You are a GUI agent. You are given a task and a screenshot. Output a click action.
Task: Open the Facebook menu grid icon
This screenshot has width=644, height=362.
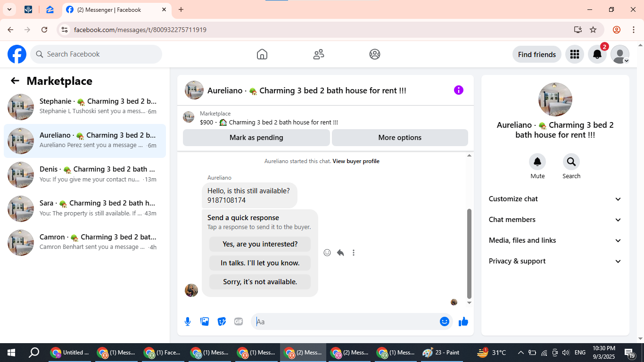tap(574, 54)
